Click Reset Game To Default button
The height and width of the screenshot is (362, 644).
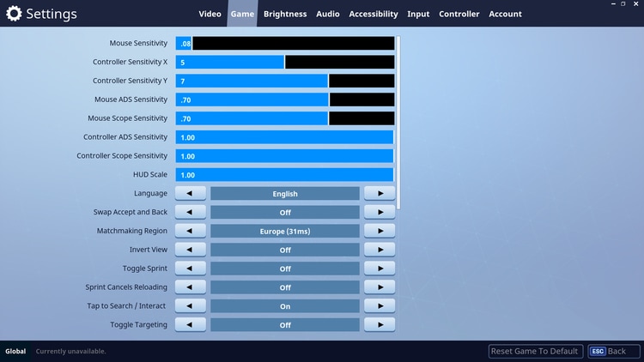(x=534, y=352)
